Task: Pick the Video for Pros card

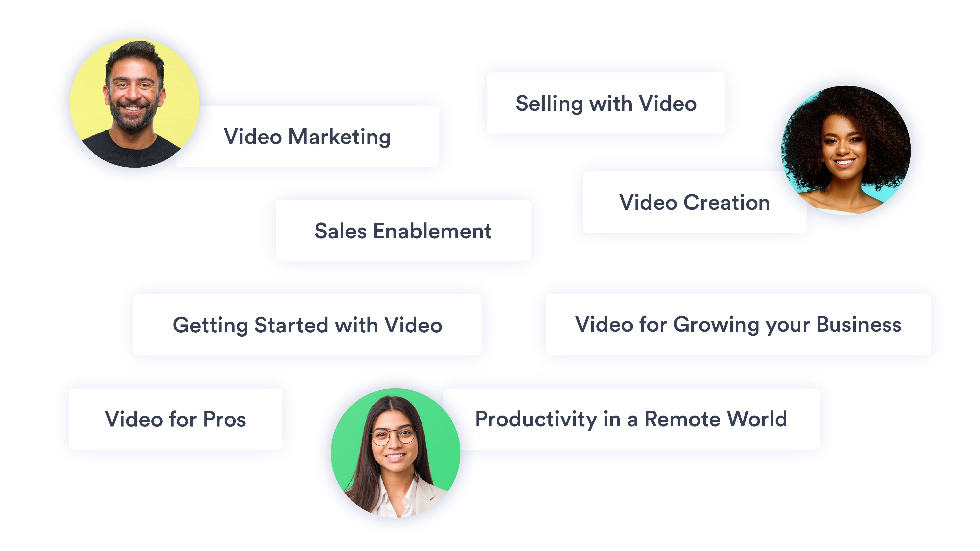Action: point(175,419)
